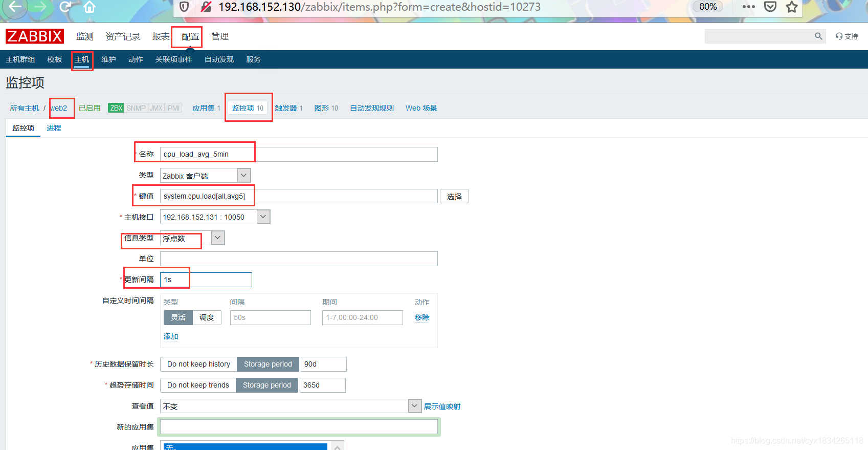
Task: Click the IPMI availability badge
Action: point(173,108)
